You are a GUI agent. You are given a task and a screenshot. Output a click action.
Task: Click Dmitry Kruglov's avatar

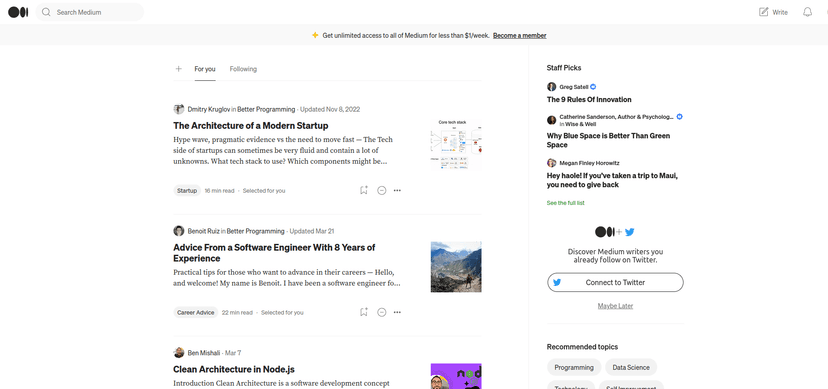coord(178,109)
